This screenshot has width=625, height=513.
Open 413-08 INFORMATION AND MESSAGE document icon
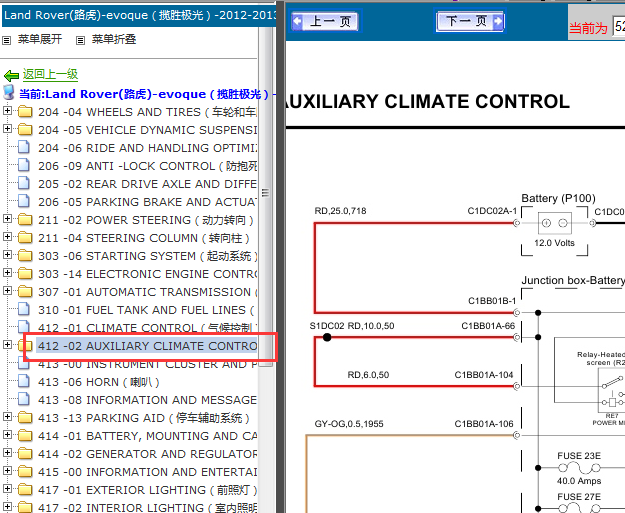pyautogui.click(x=24, y=399)
